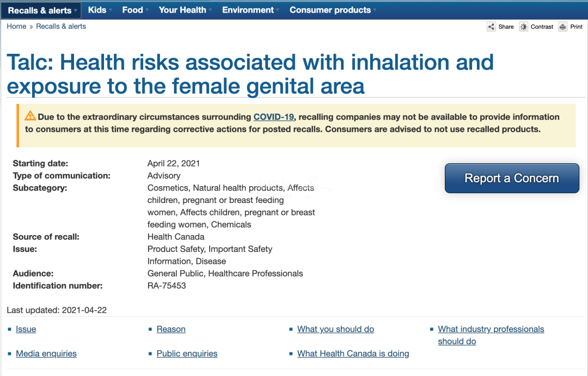Open What industry professionals should do

(491, 335)
